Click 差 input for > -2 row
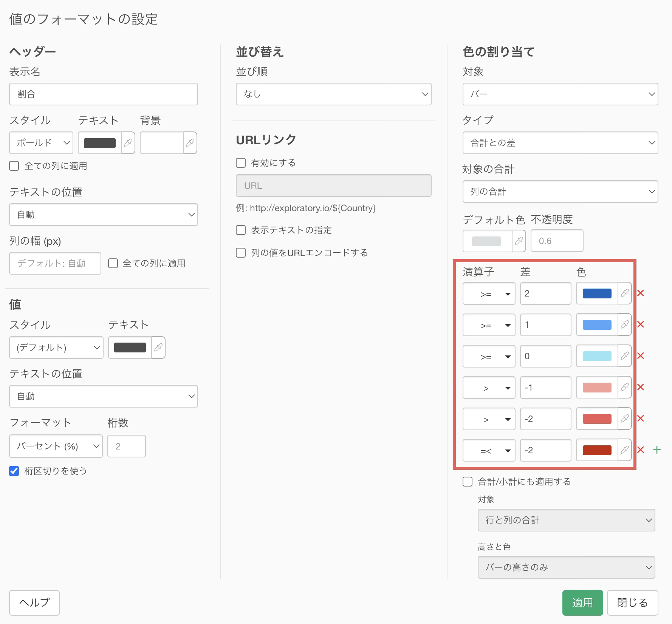 tap(546, 419)
